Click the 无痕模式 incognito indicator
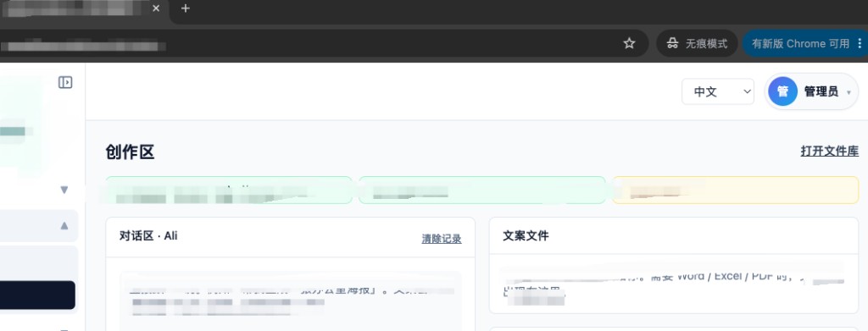The width and height of the screenshot is (868, 331). [697, 43]
